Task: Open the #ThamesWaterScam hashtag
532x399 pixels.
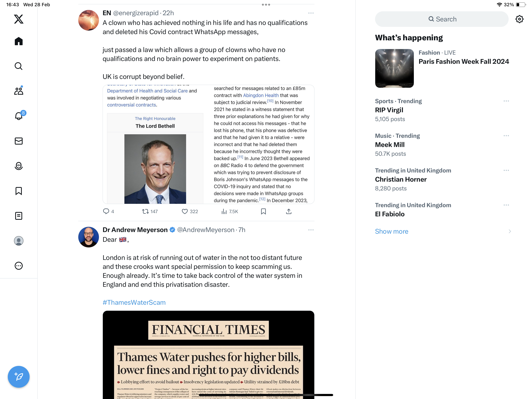Action: (134, 302)
